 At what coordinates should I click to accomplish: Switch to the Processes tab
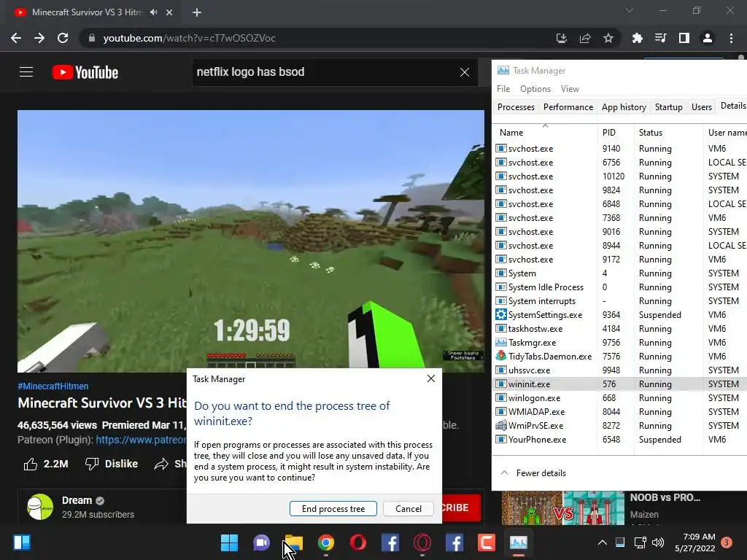(x=516, y=107)
